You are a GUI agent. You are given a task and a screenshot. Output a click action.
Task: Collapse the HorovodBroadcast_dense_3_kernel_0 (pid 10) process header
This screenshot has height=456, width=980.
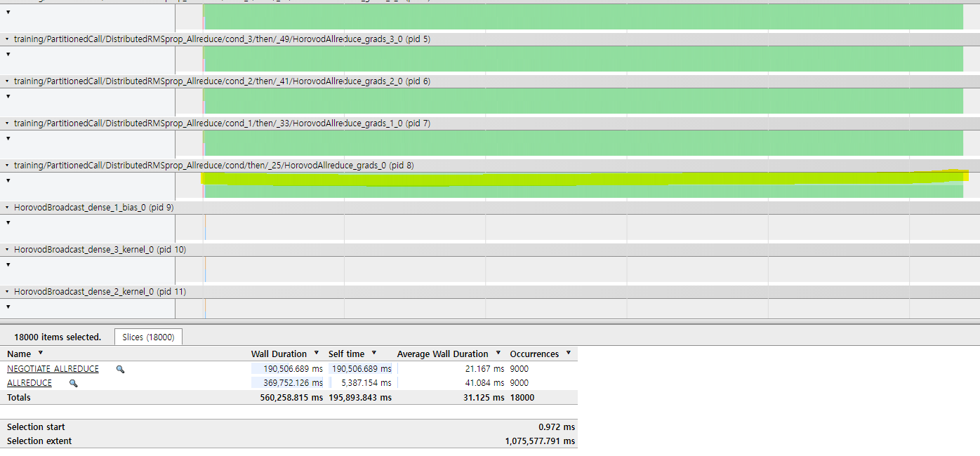coord(7,250)
